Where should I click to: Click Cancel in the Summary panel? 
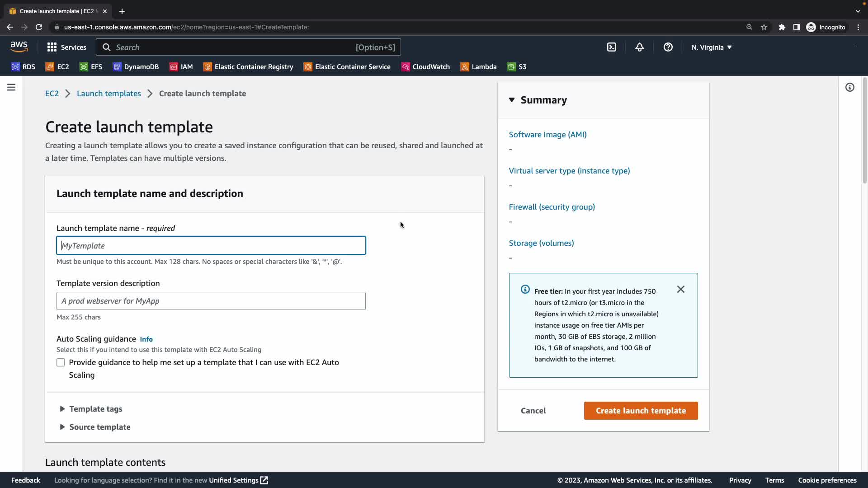point(533,411)
